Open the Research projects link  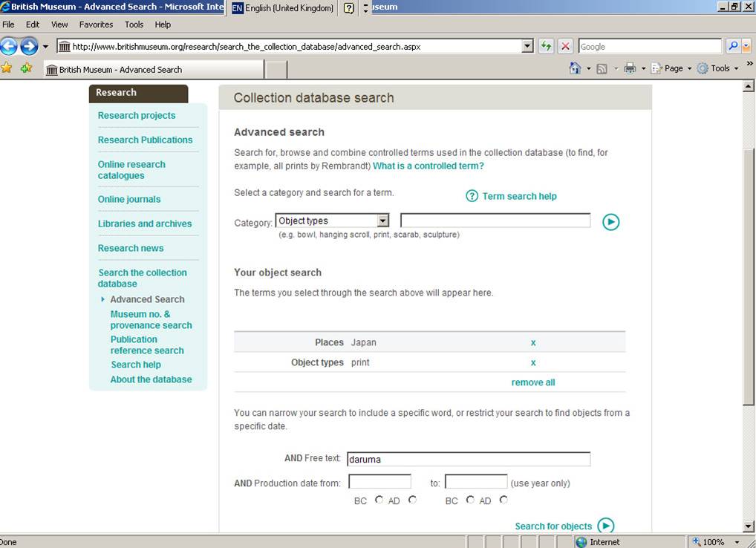coord(137,116)
